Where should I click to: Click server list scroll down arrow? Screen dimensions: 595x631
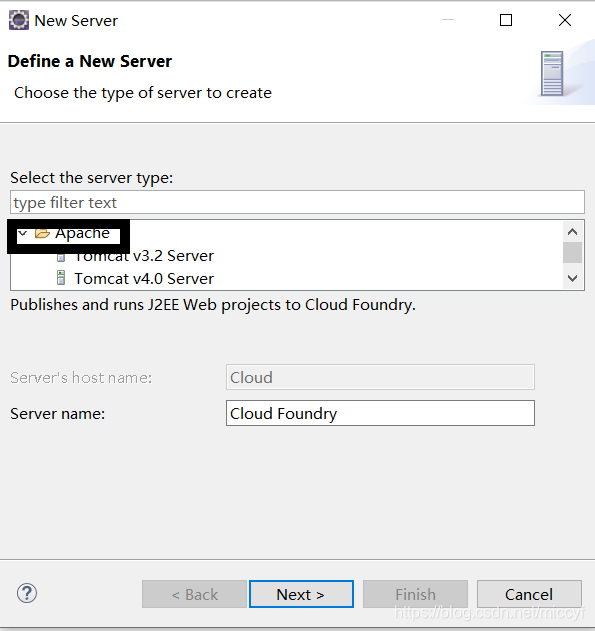point(572,278)
